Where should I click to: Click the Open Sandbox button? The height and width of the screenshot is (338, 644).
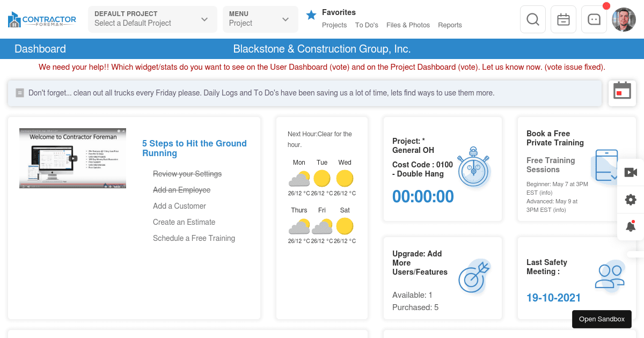[x=602, y=319]
